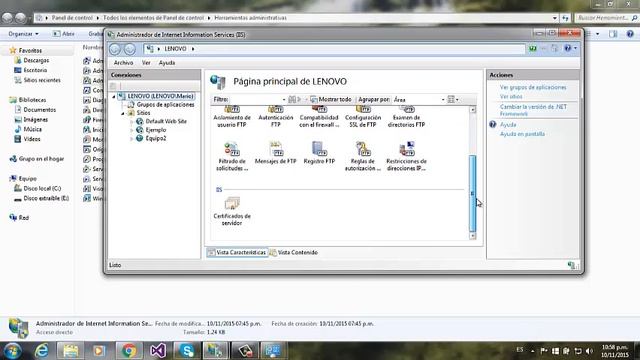Click LENOVO in IIS address breadcrumb
This screenshot has width=640, height=360.
click(x=175, y=49)
